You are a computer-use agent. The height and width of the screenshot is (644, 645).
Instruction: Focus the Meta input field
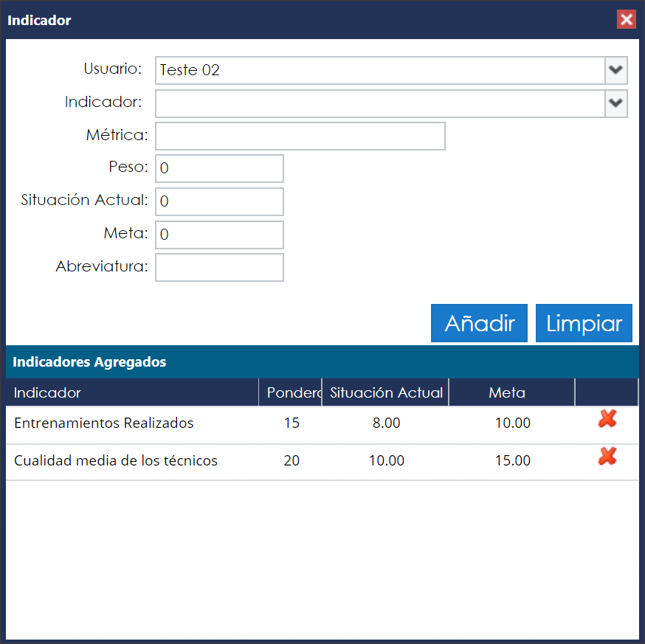pos(220,235)
